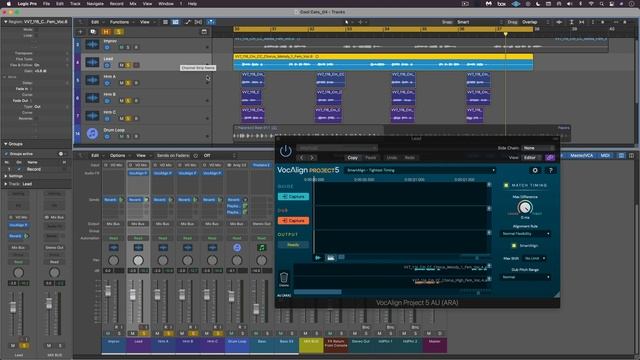Screen dimensions: 640x360
Task: Switch to the mixer MIDI tab
Action: [x=605, y=156]
